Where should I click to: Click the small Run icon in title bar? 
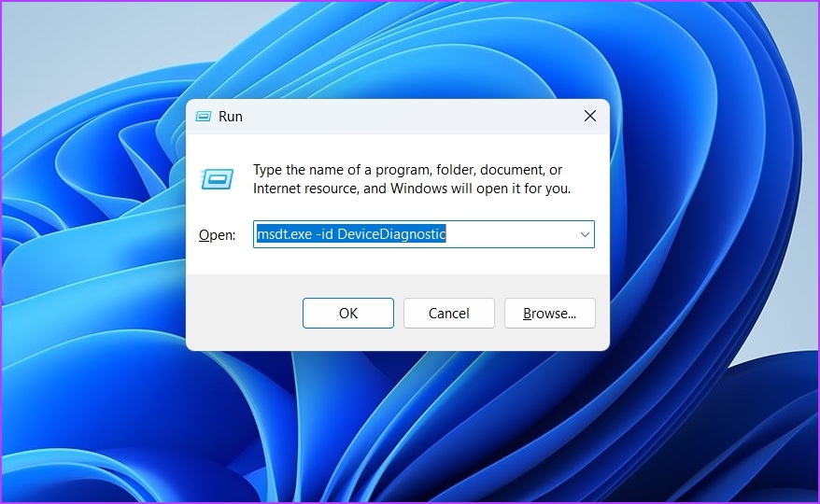203,116
